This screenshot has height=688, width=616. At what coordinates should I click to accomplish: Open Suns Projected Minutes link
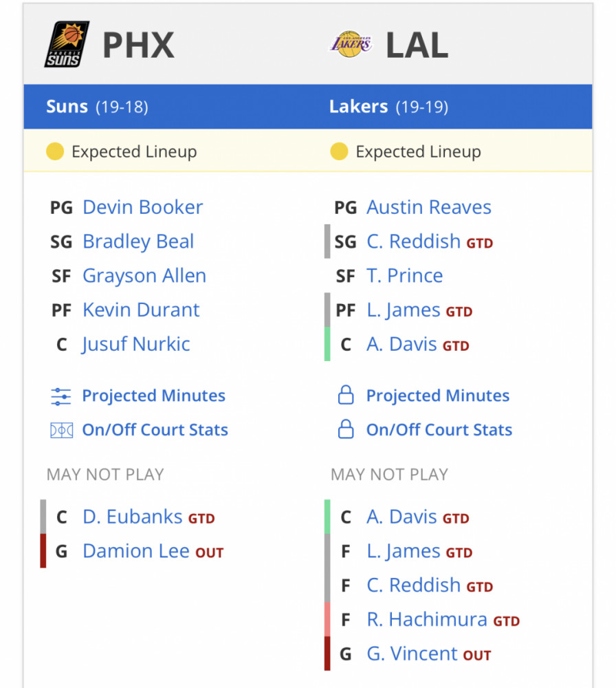click(154, 396)
